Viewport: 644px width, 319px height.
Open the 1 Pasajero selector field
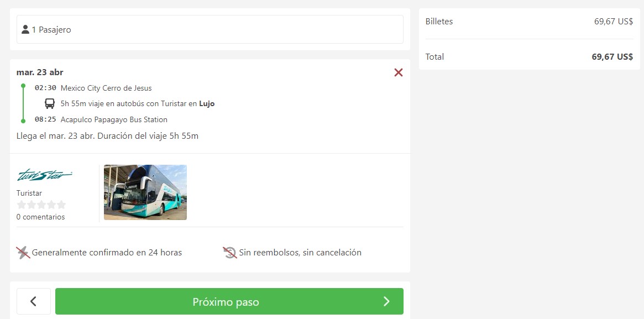pos(210,29)
